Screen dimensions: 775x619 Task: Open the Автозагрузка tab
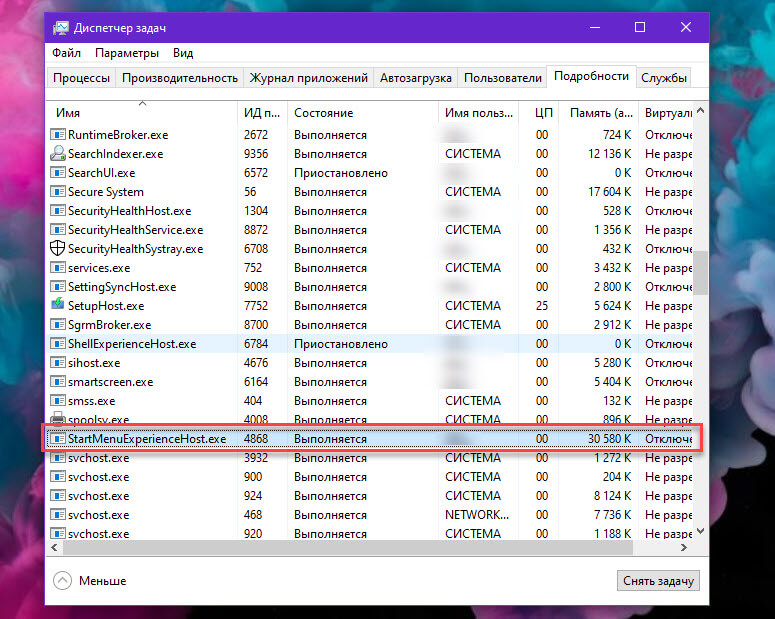416,78
